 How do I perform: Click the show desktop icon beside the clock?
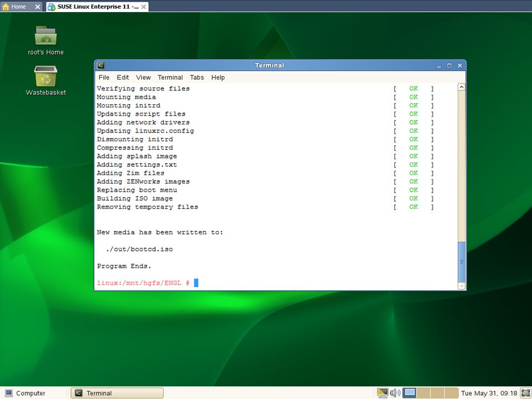[x=525, y=393]
